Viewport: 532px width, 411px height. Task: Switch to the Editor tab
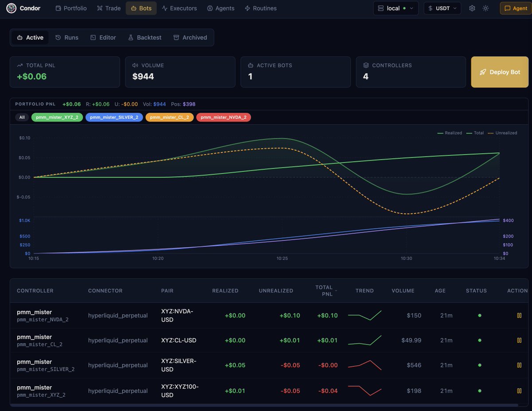pos(103,38)
